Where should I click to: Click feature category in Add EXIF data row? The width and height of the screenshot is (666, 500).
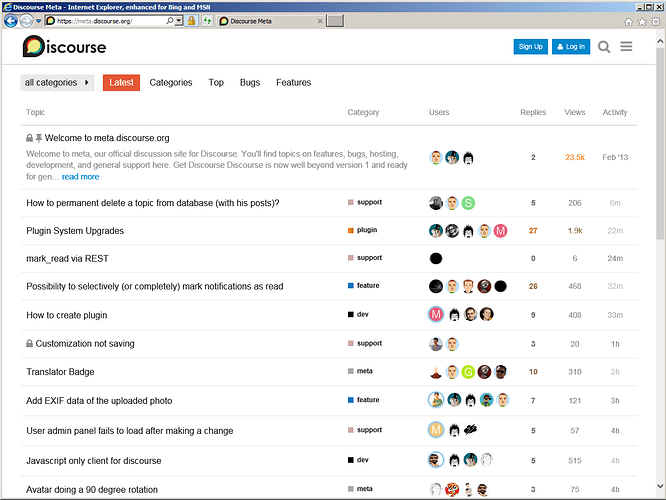[x=364, y=400]
